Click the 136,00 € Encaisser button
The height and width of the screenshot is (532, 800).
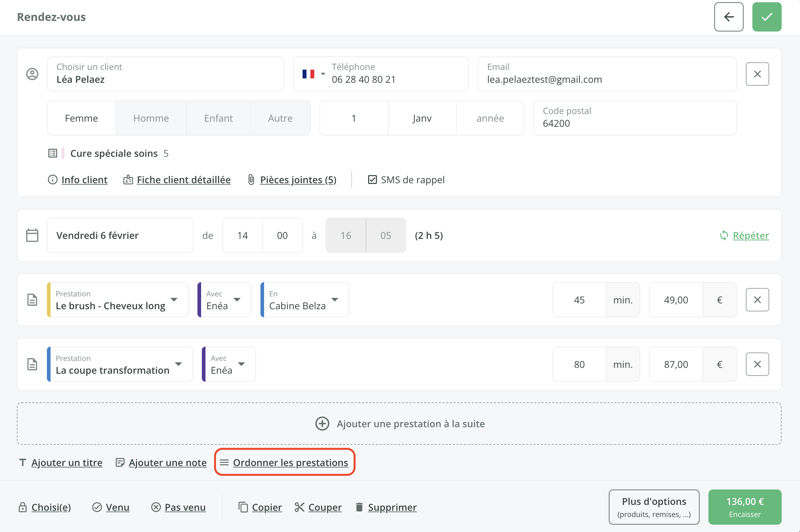[745, 507]
